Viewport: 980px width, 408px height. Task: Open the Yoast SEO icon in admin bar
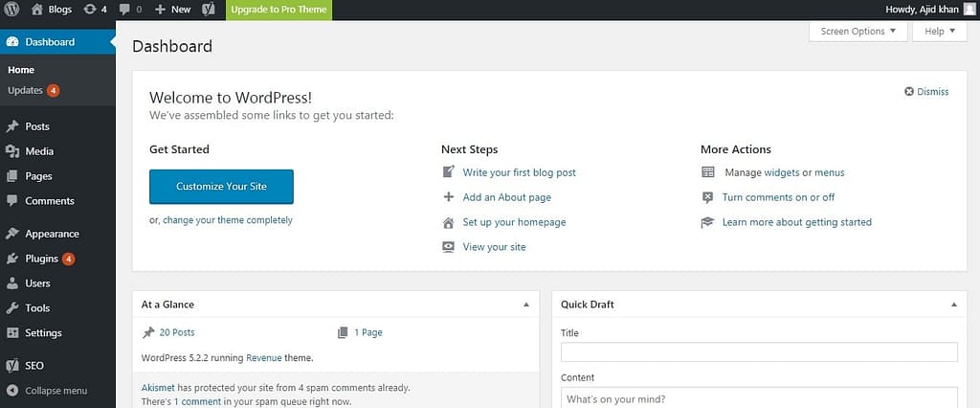(x=209, y=9)
